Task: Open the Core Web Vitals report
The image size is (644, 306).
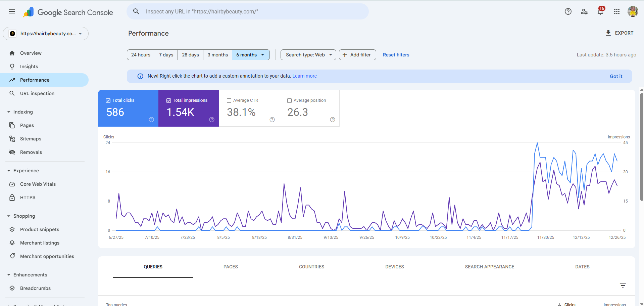Action: 38,184
